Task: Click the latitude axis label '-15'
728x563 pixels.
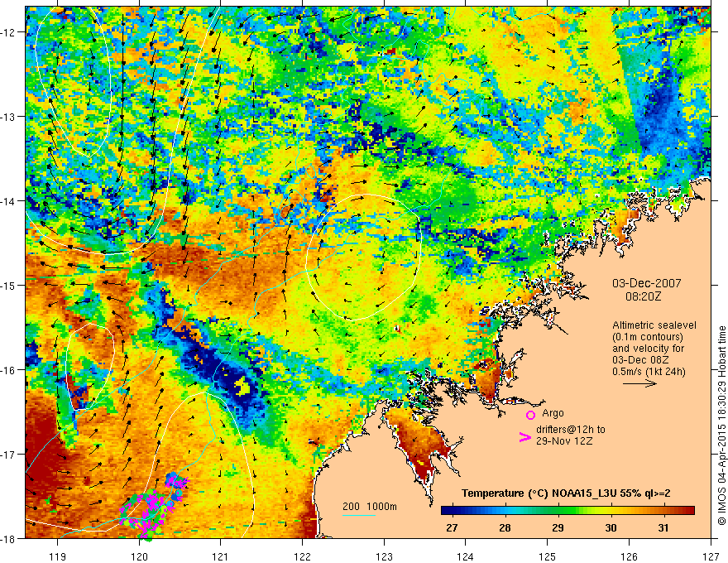Action: (9, 286)
